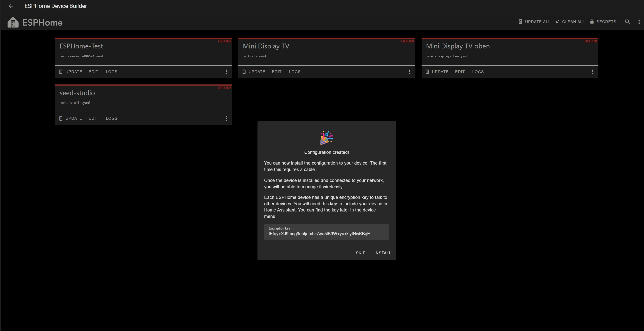
Task: Click UPDATE ALL in the header
Action: click(x=535, y=22)
